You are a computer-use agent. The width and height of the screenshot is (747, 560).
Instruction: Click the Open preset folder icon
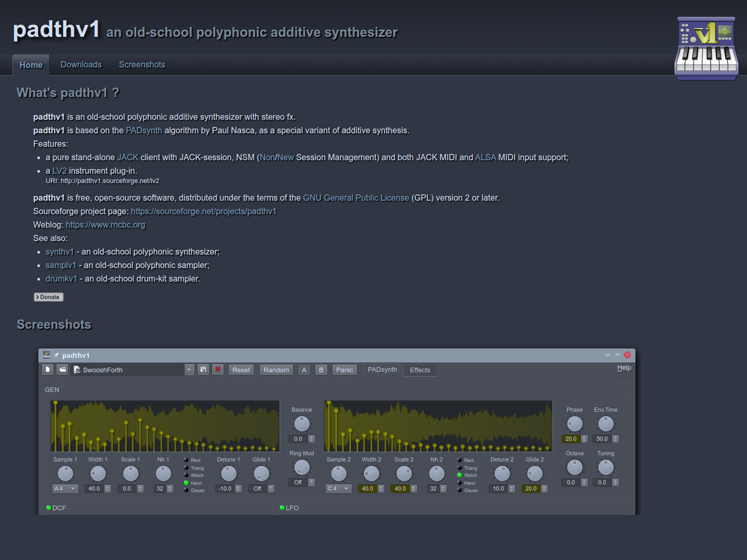63,370
